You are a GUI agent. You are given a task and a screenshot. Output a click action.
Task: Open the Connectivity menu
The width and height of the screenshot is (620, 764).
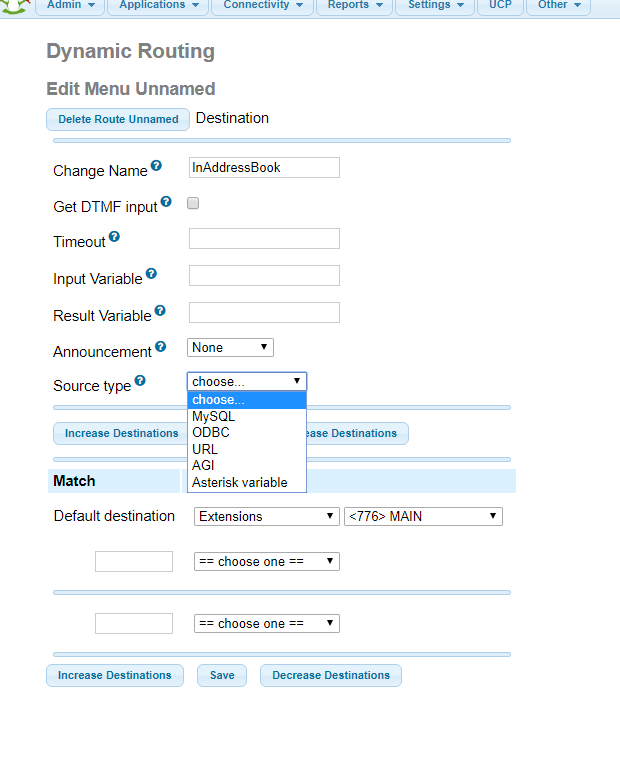[x=261, y=5]
